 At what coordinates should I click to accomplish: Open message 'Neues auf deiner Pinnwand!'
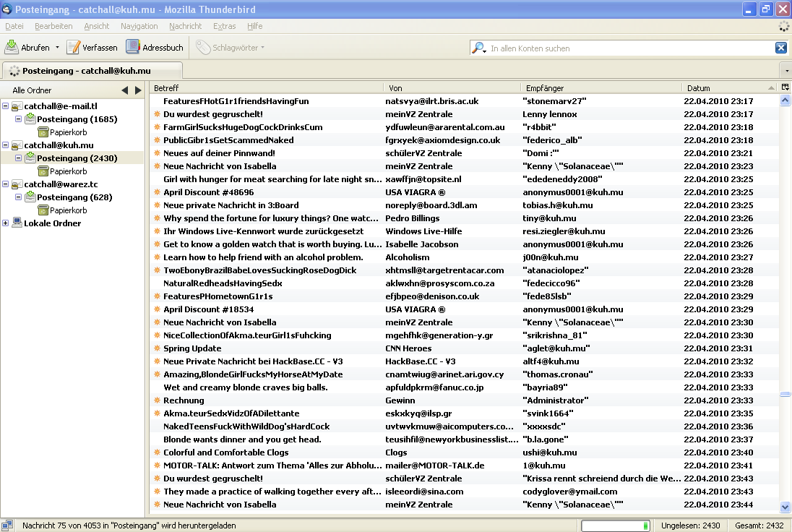(x=465, y=153)
